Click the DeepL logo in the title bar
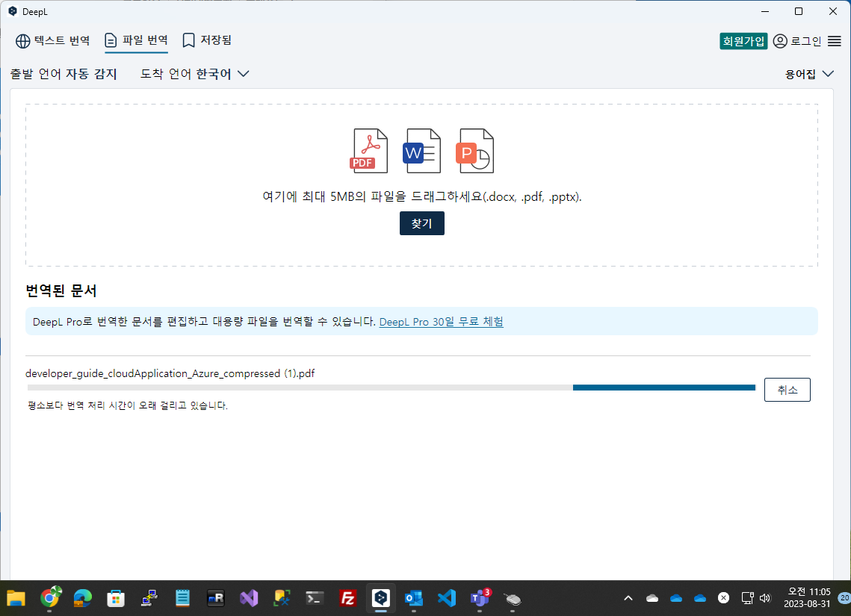The width and height of the screenshot is (851, 616). click(x=13, y=11)
